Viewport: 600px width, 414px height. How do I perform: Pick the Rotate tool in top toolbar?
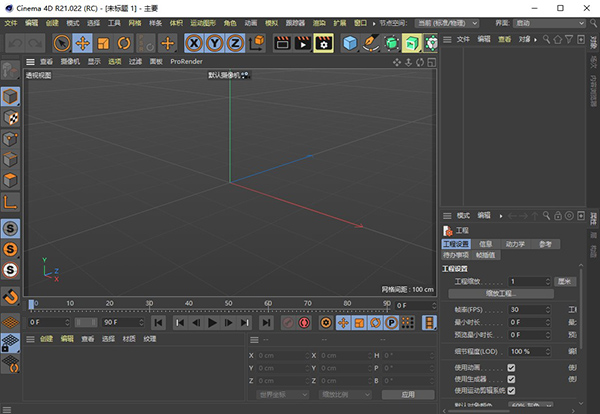124,43
